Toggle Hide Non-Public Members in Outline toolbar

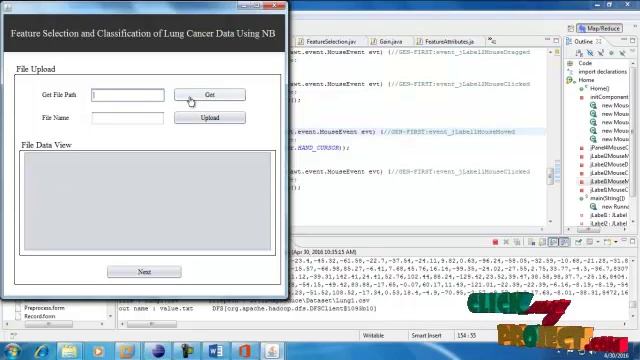click(611, 53)
